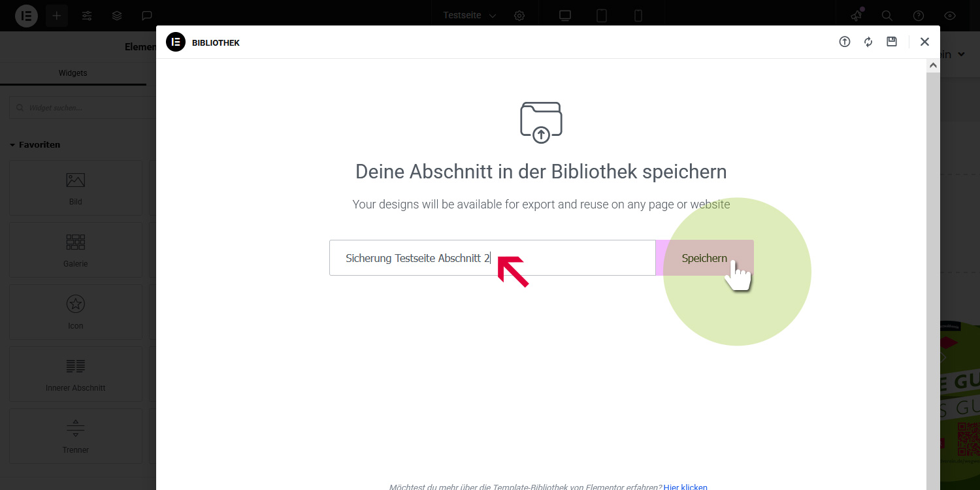
Task: Expand the Testseite page dropdown
Action: [470, 16]
